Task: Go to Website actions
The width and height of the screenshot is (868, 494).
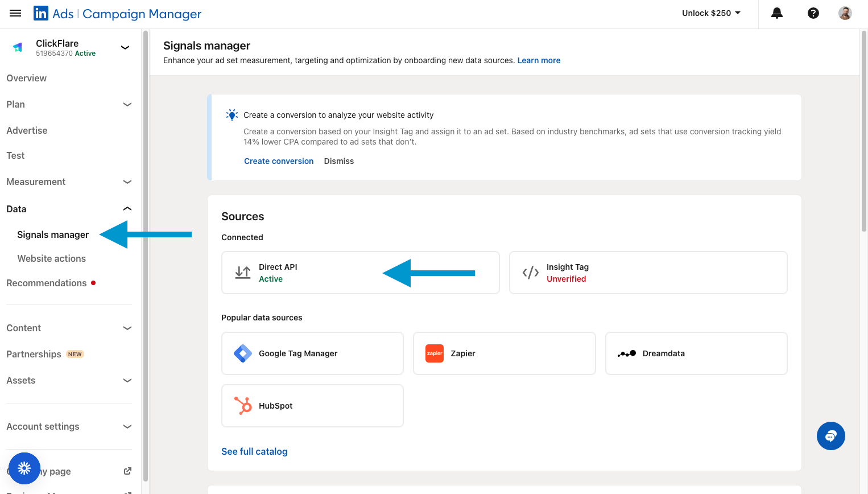Action: 51,258
